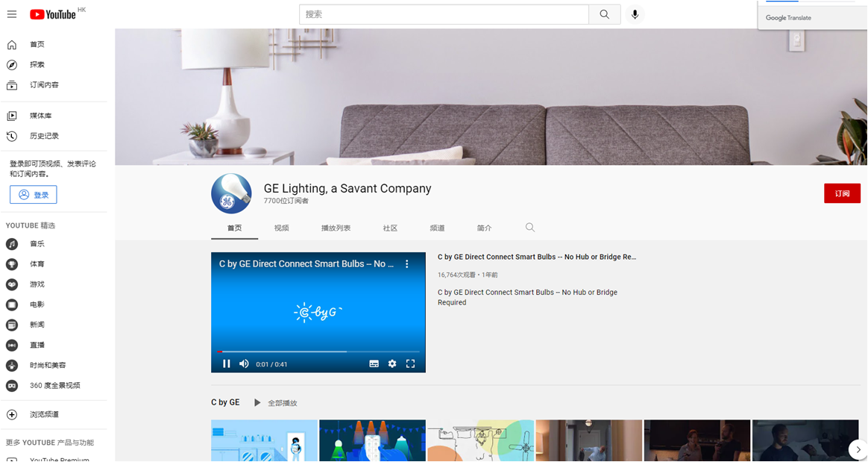The height and width of the screenshot is (462, 868).
Task: Open the second thumbnail with colored lamps
Action: tap(373, 440)
